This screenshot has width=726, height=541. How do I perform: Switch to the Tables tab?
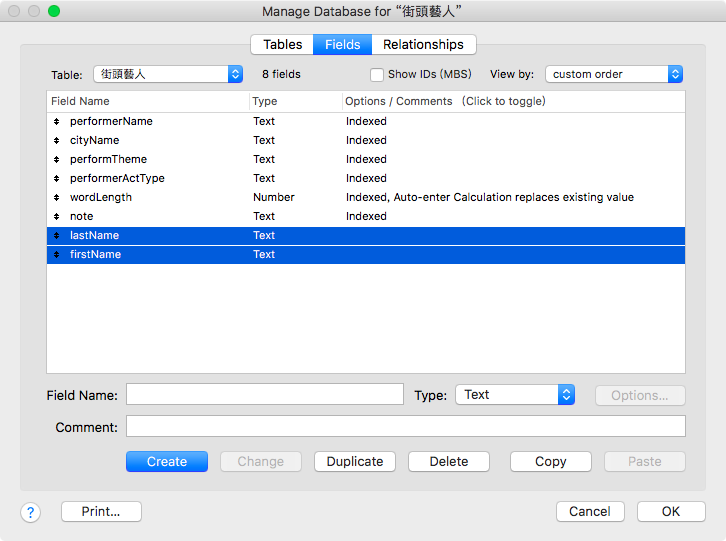pyautogui.click(x=282, y=44)
